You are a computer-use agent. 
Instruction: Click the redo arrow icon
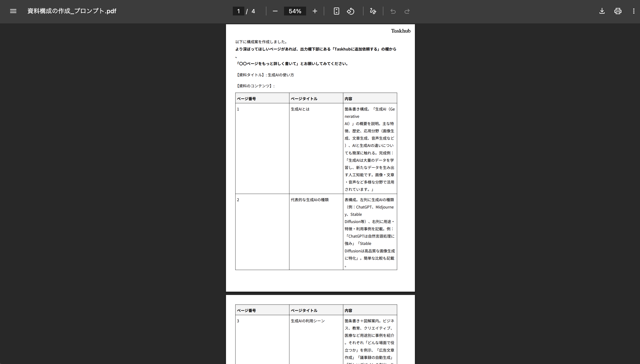pos(407,11)
